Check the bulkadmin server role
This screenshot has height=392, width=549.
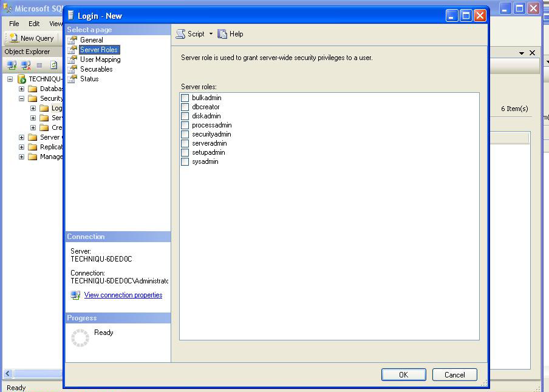[185, 98]
